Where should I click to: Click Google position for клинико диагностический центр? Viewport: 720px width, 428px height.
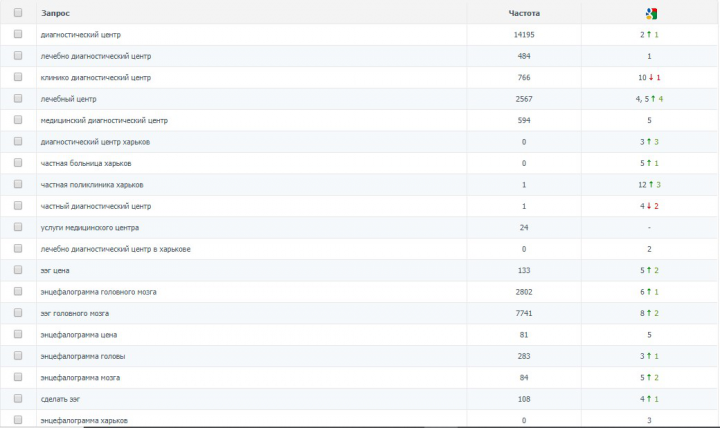click(x=649, y=78)
